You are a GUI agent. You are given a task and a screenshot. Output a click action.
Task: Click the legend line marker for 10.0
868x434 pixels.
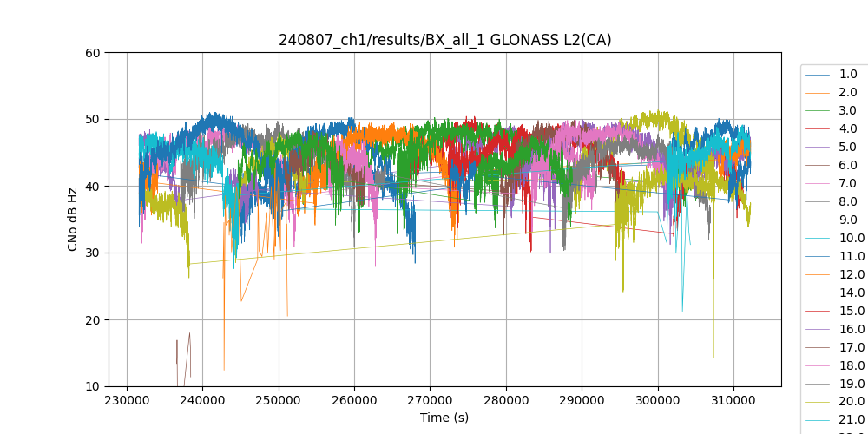pyautogui.click(x=819, y=239)
